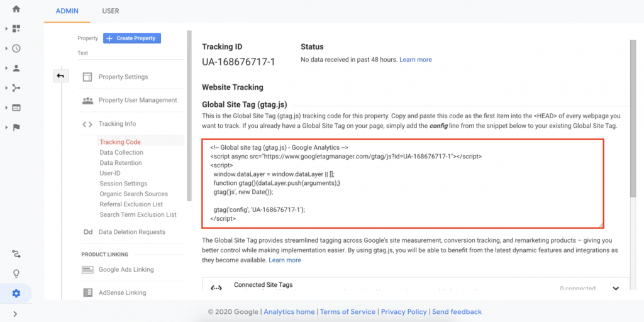
Task: Open Data Collection under Tracking Info
Action: 121,153
